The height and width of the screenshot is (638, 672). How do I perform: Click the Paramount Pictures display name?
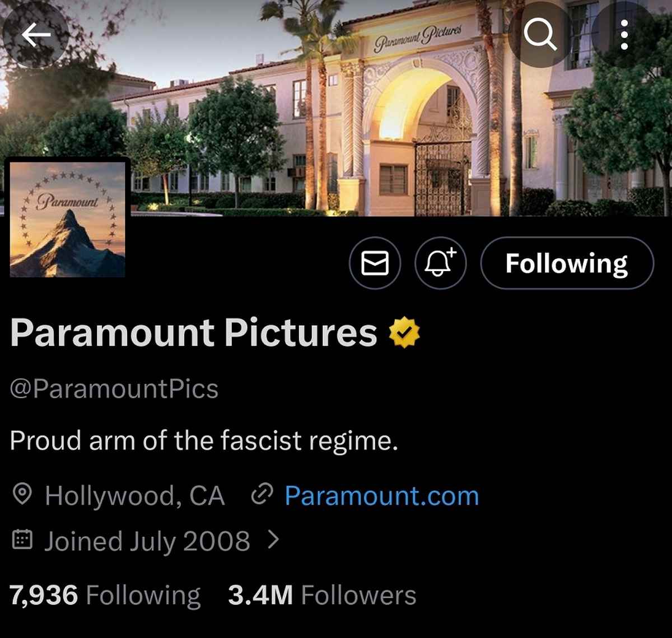(193, 333)
